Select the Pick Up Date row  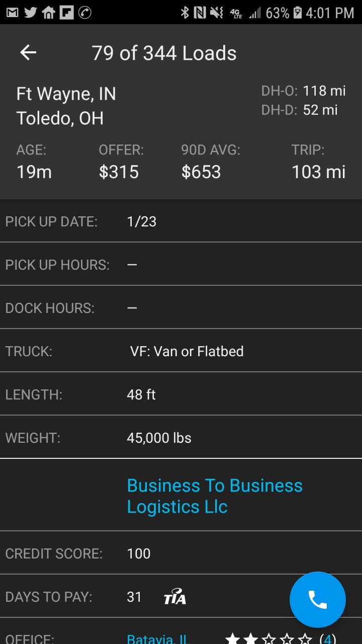pos(181,221)
